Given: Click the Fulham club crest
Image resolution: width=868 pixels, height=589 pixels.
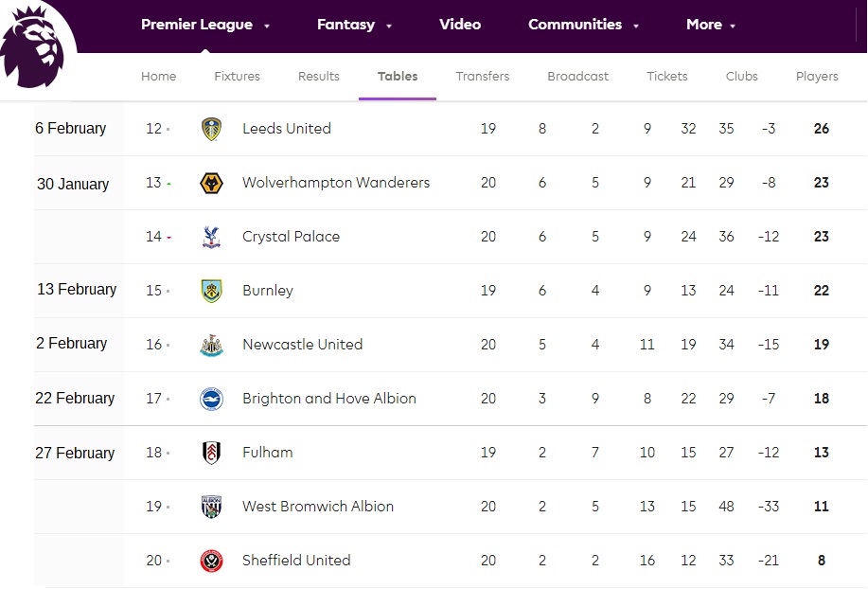Looking at the screenshot, I should [212, 453].
